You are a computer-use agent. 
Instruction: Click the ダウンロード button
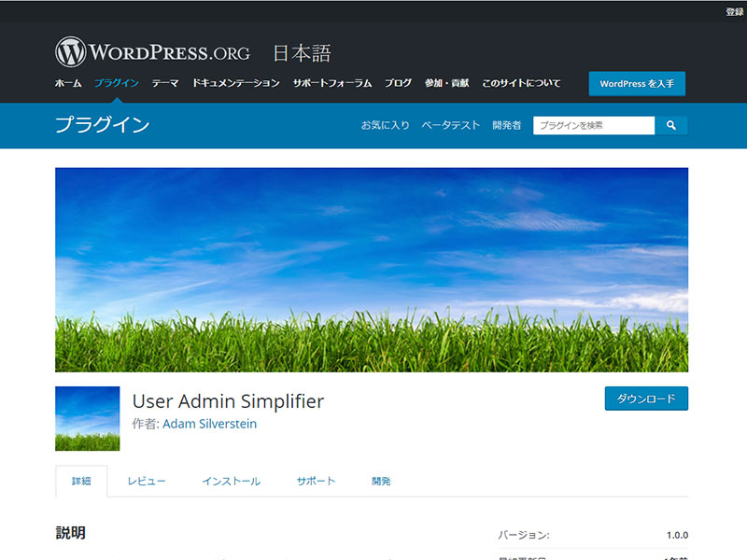coord(646,399)
